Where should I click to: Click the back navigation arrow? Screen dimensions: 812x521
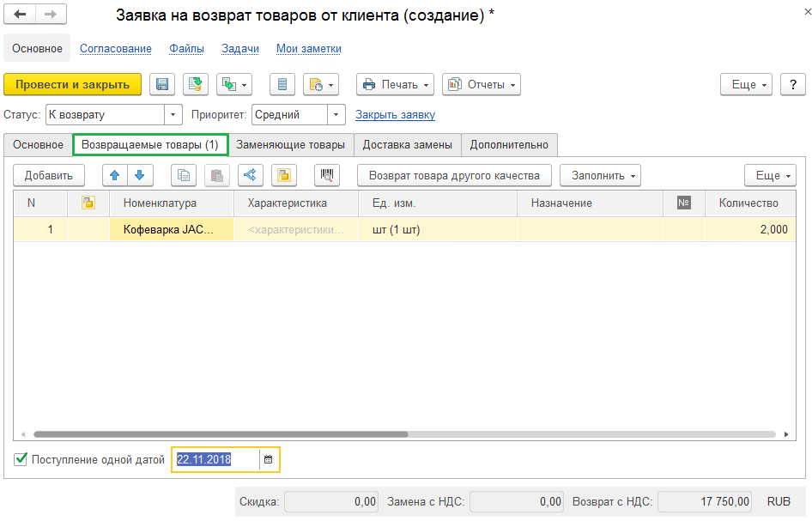(20, 15)
